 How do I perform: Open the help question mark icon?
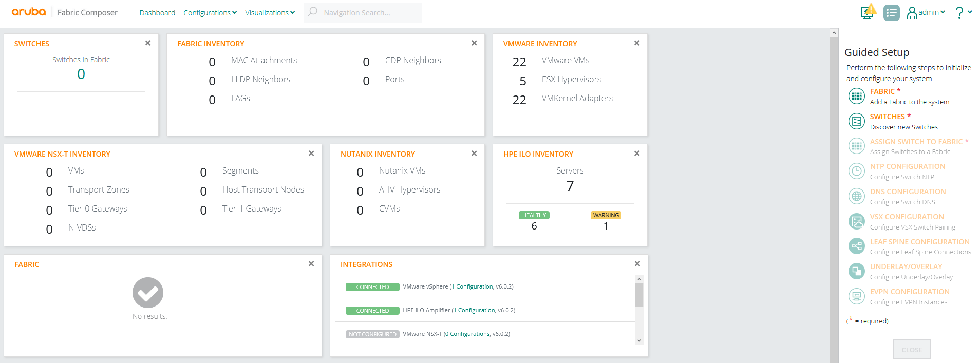click(x=959, y=13)
